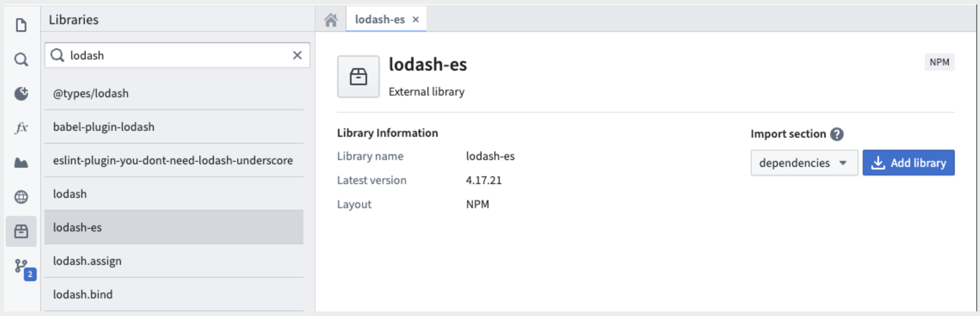Click the 4.17.21 latest version value

click(x=484, y=180)
